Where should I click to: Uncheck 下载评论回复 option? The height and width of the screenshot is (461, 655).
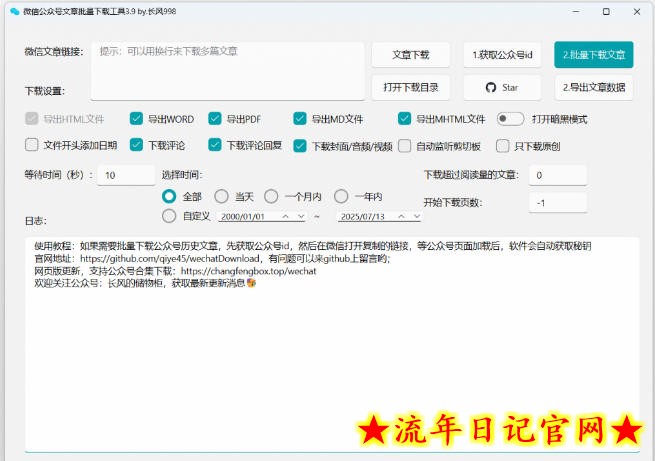point(215,145)
